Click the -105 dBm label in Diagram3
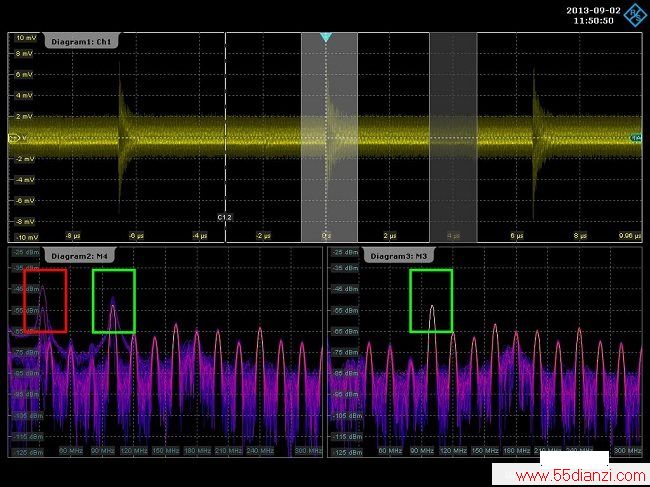The height and width of the screenshot is (487, 650). click(347, 416)
